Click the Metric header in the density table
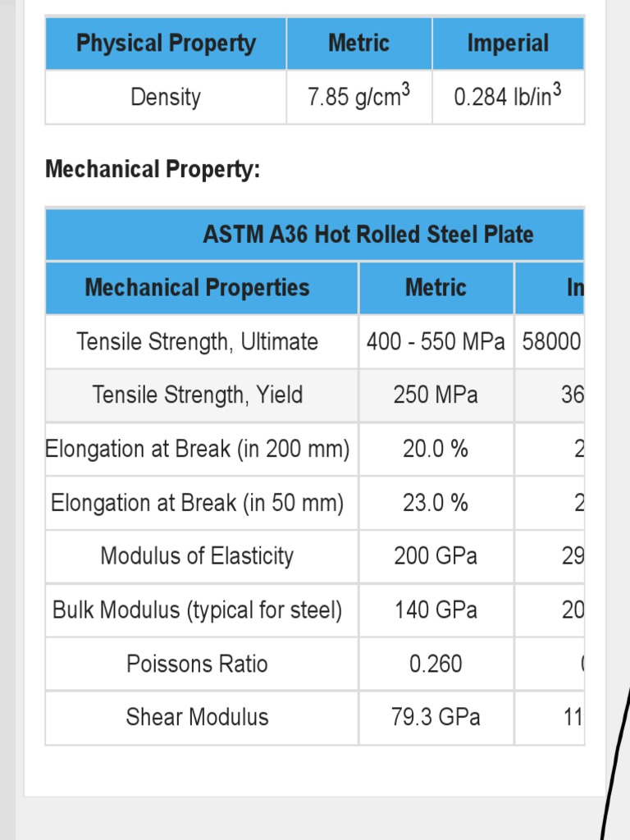The image size is (630, 840). pyautogui.click(x=358, y=43)
